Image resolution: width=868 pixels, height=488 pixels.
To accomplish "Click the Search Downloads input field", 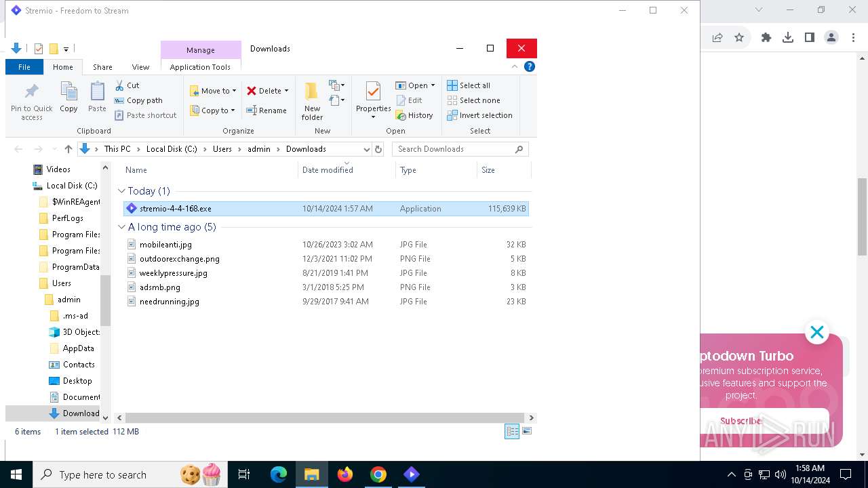I will (x=453, y=149).
